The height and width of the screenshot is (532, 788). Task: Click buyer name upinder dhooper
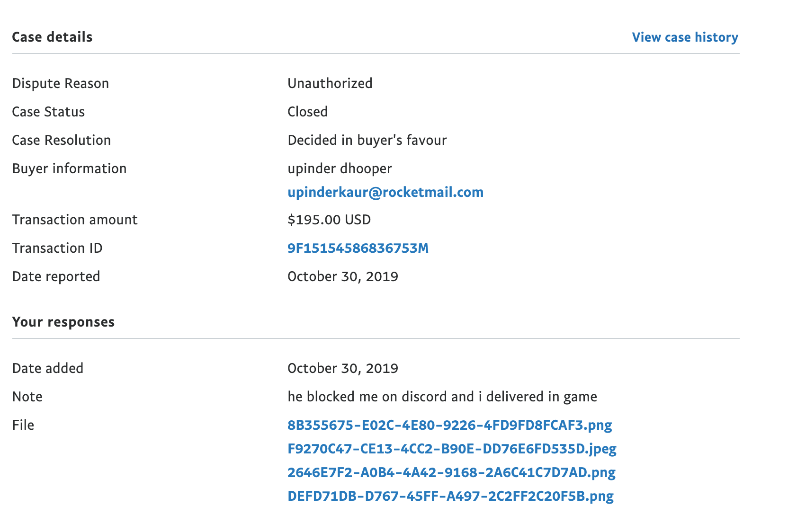(340, 168)
